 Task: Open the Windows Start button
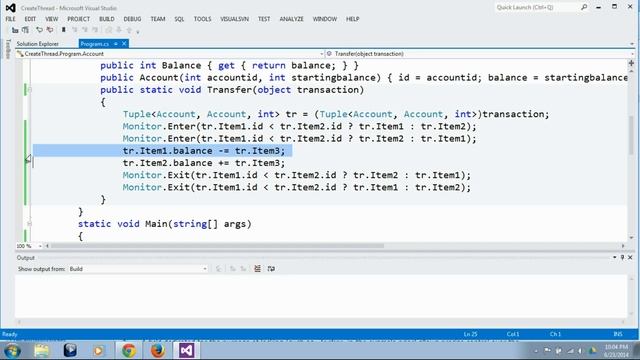[x=12, y=351]
